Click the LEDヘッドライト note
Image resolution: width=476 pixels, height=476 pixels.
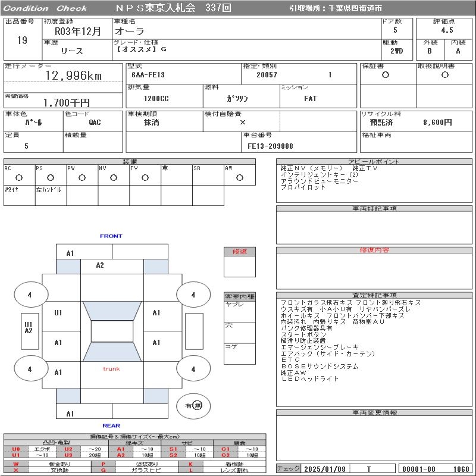click(309, 379)
